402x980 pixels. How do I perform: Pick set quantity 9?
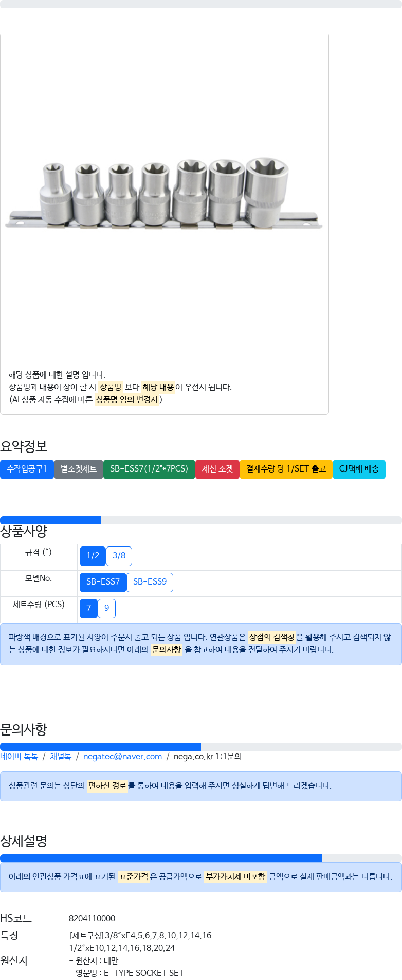click(x=106, y=608)
